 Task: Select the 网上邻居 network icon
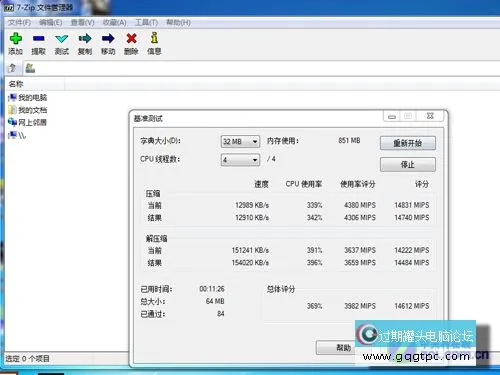point(12,122)
